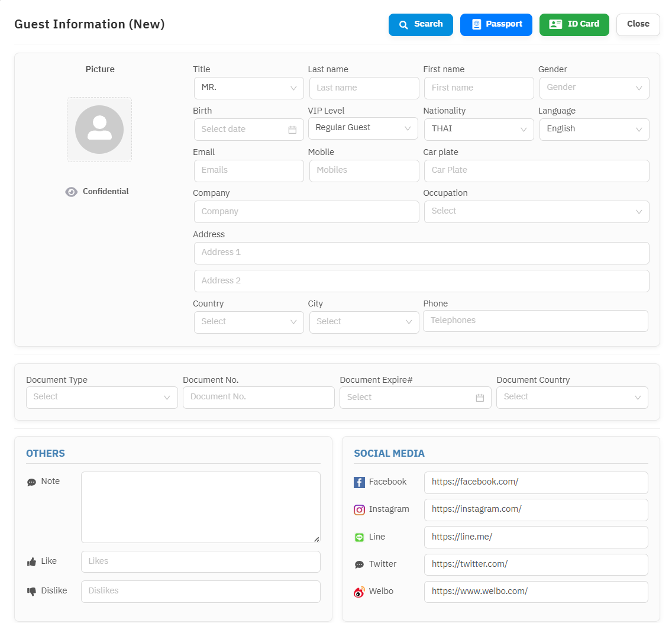Click the Passport scan button
The width and height of the screenshot is (672, 623).
pyautogui.click(x=496, y=25)
